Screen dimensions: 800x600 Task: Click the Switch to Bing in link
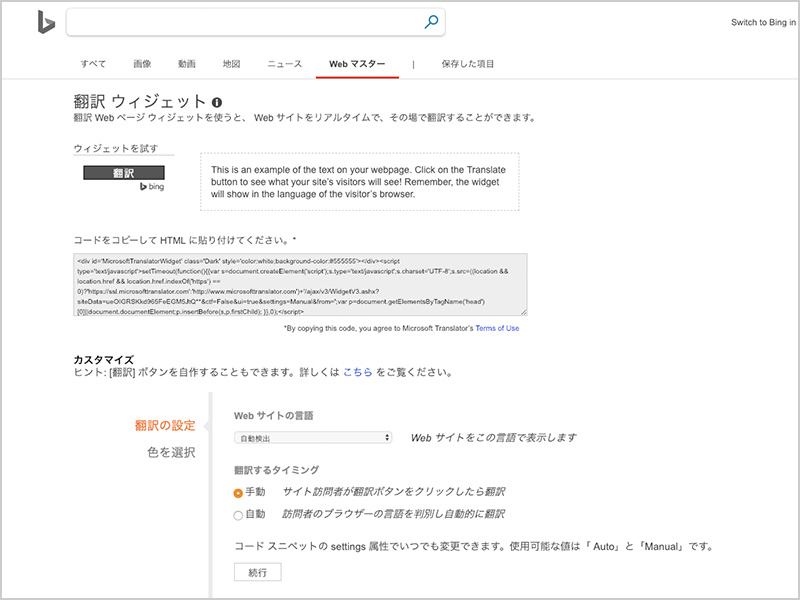(763, 22)
